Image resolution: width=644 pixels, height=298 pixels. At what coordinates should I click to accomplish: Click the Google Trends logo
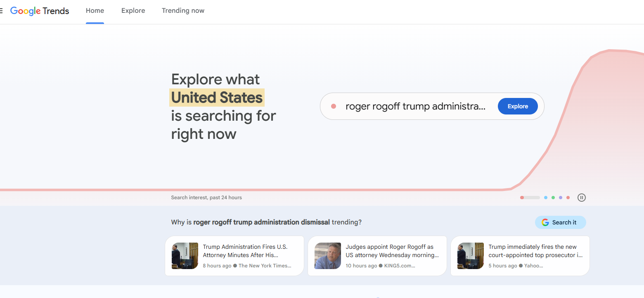point(40,11)
